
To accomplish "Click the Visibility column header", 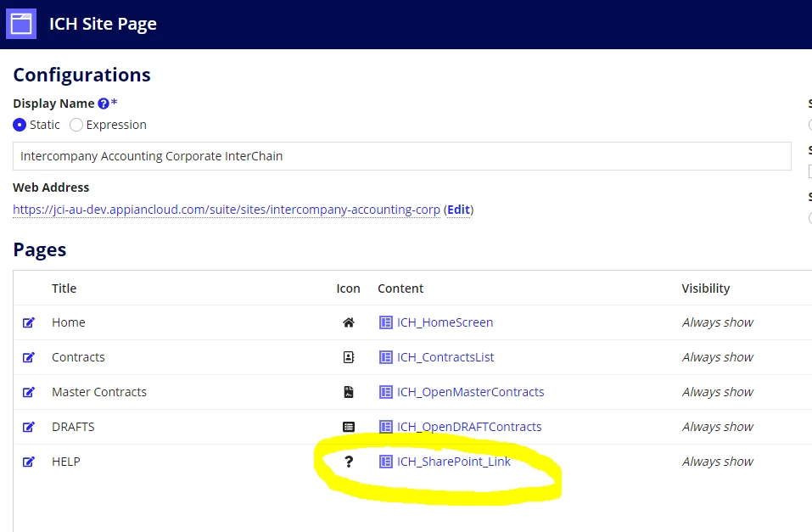I will [705, 288].
